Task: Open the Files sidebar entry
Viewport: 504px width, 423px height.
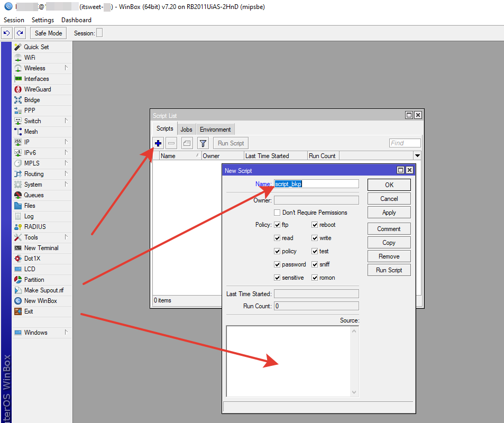Action: [x=30, y=206]
